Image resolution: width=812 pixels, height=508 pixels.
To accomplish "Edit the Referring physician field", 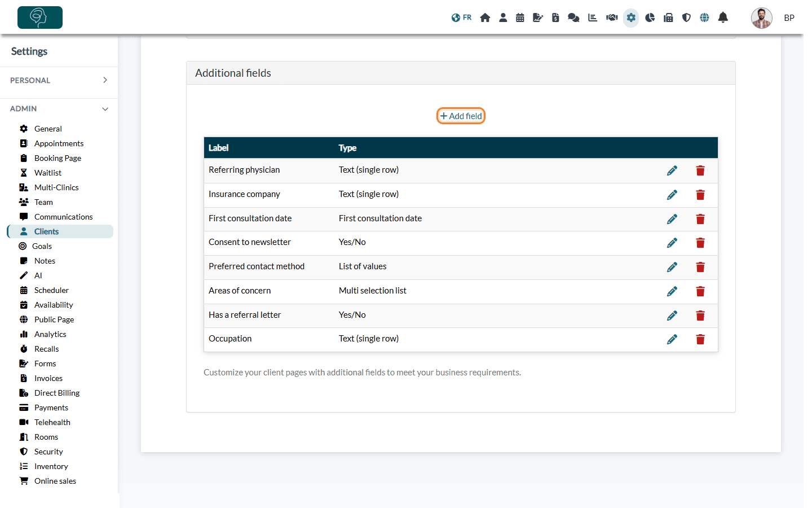I will 672,170.
